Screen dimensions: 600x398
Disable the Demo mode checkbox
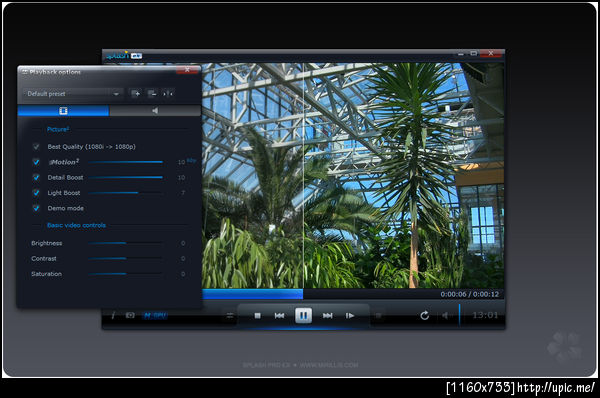[36, 208]
